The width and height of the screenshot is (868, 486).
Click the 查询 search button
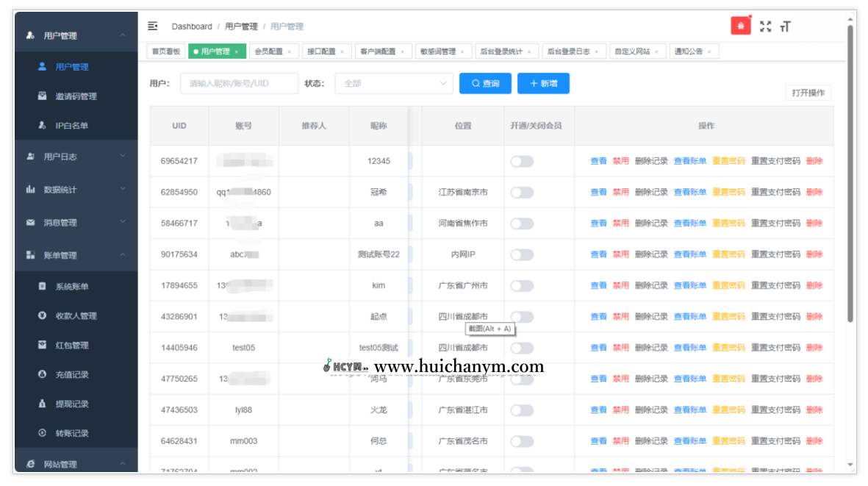[485, 83]
